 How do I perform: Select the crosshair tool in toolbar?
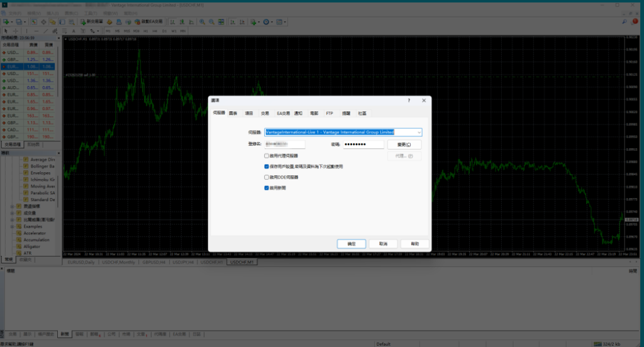click(x=16, y=30)
